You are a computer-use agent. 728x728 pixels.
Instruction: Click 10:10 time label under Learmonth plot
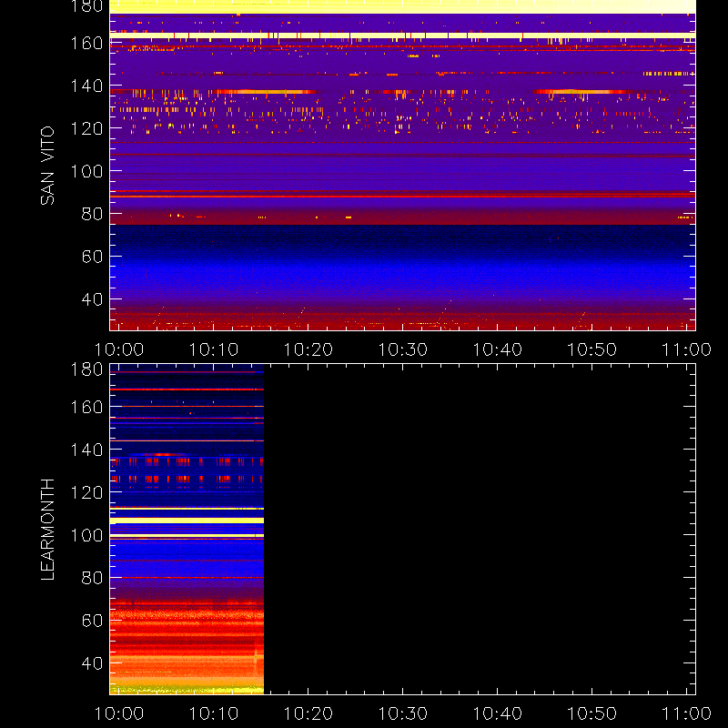pyautogui.click(x=214, y=713)
